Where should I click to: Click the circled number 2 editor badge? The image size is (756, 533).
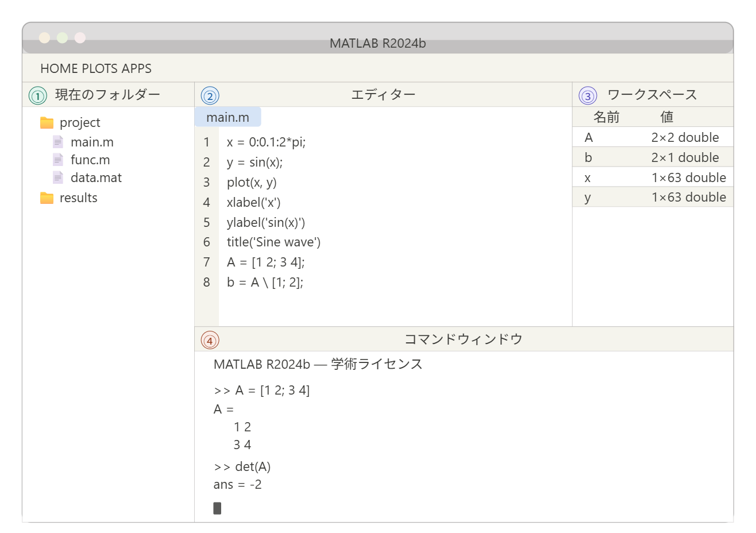(x=210, y=96)
